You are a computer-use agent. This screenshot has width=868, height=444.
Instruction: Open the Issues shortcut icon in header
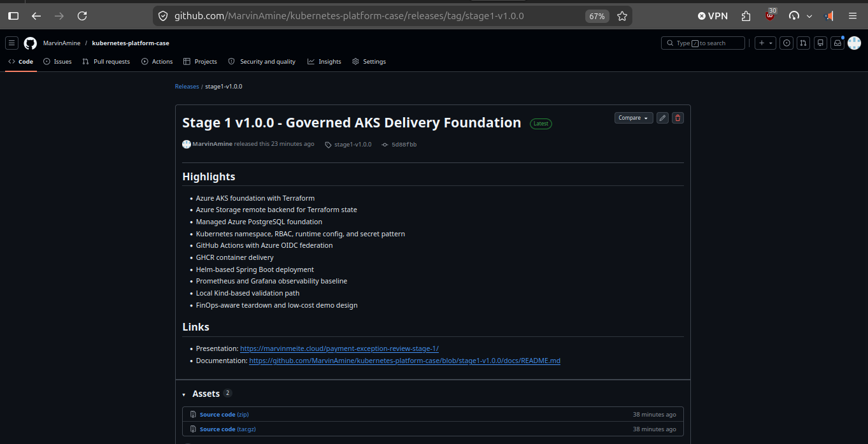(x=787, y=43)
